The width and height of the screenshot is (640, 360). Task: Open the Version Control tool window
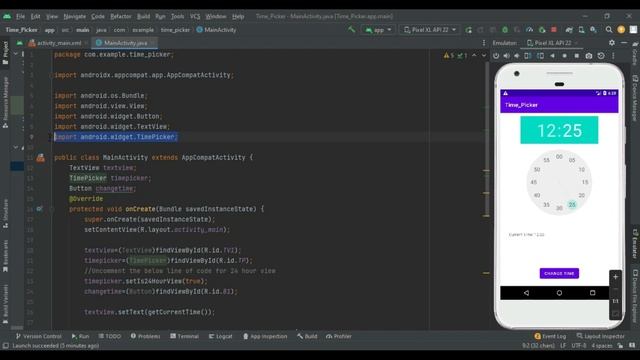tap(38, 336)
